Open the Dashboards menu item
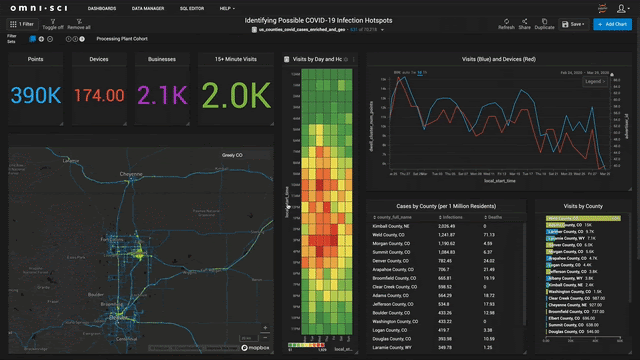Viewport: 640px width, 360px height. point(102,8)
